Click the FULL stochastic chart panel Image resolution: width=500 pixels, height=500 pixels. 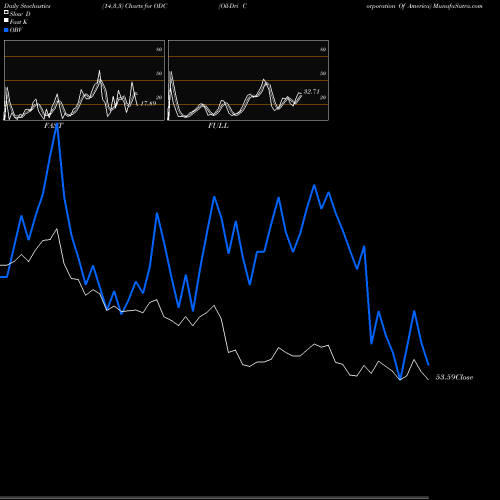(x=248, y=80)
